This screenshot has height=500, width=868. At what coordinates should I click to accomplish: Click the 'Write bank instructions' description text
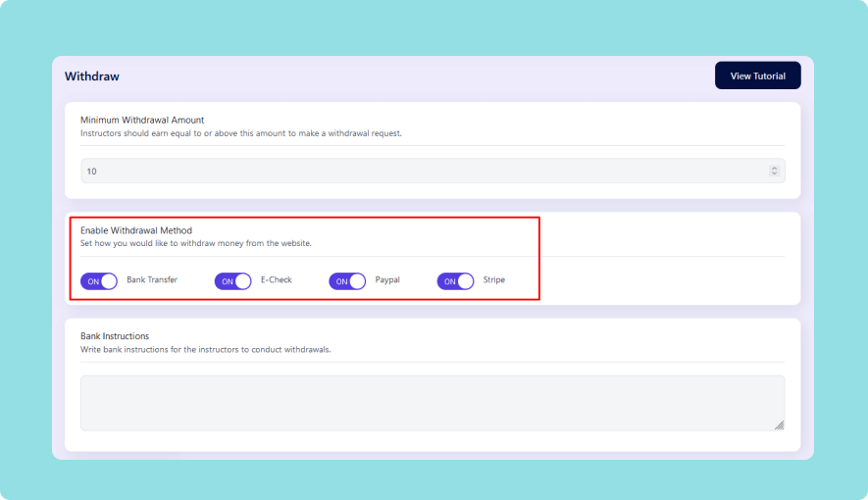pyautogui.click(x=205, y=349)
